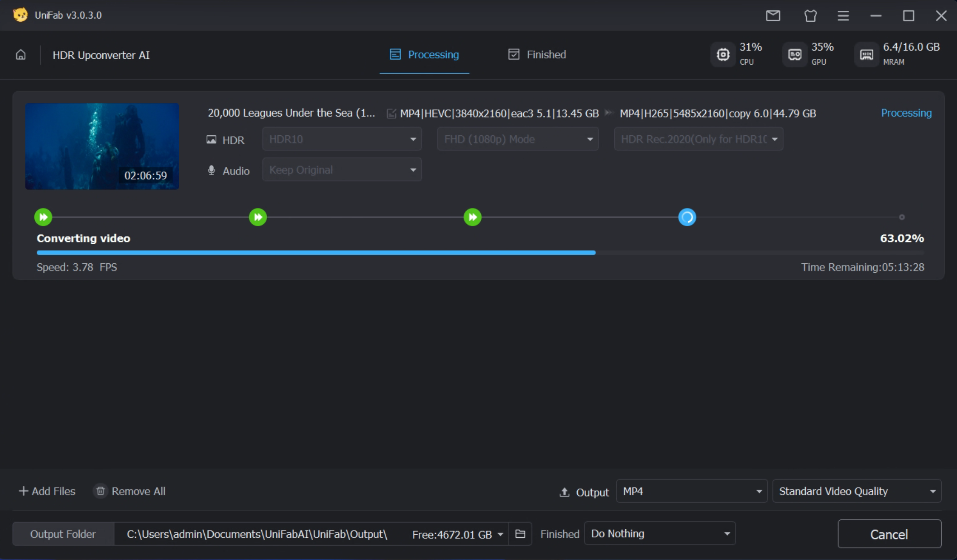Image resolution: width=957 pixels, height=560 pixels.
Task: Click the CPU usage monitor icon
Action: tap(723, 55)
